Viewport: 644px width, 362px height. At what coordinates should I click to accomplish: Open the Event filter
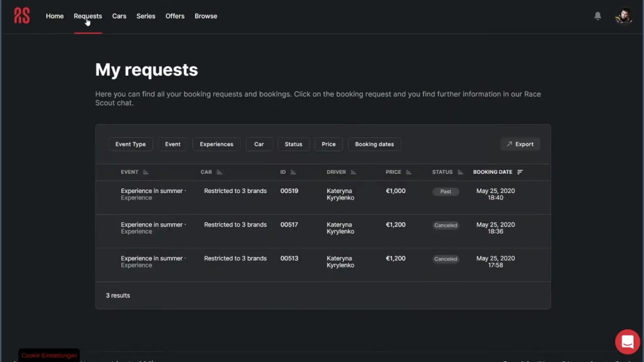(173, 144)
